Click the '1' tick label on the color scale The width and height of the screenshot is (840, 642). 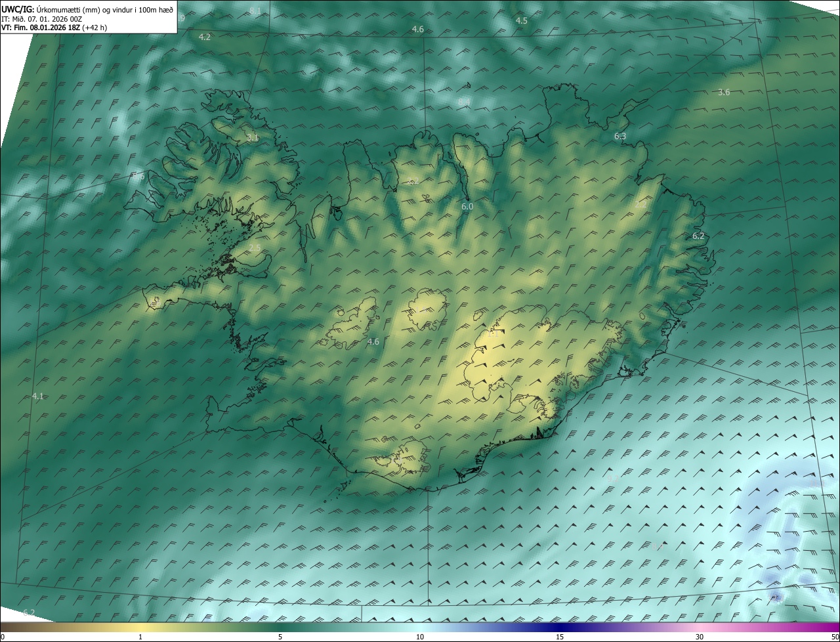tap(140, 637)
